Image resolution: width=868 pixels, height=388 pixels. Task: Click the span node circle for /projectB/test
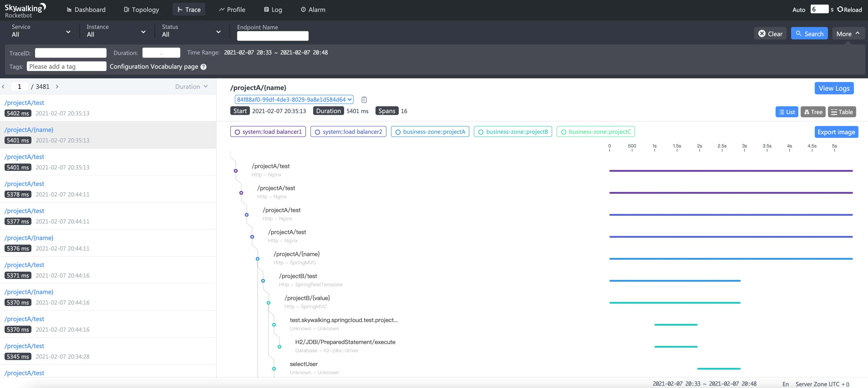pyautogui.click(x=263, y=281)
